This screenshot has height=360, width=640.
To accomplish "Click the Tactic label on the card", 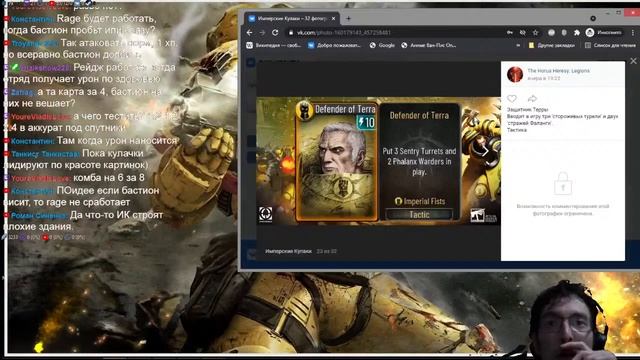I will coord(419,215).
